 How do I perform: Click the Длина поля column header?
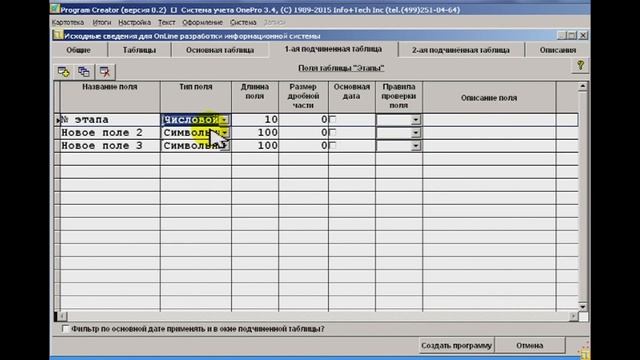[255, 97]
